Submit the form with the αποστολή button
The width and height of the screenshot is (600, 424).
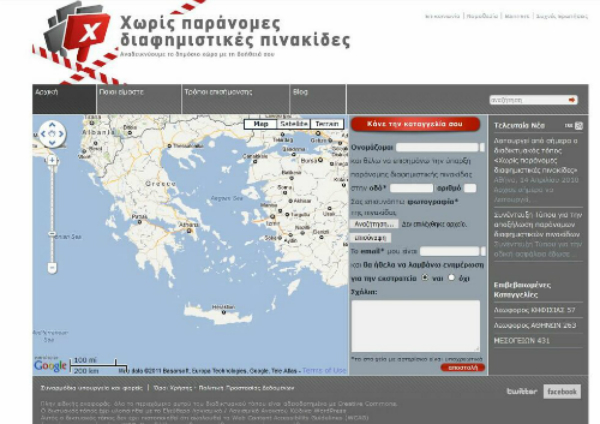tap(463, 367)
